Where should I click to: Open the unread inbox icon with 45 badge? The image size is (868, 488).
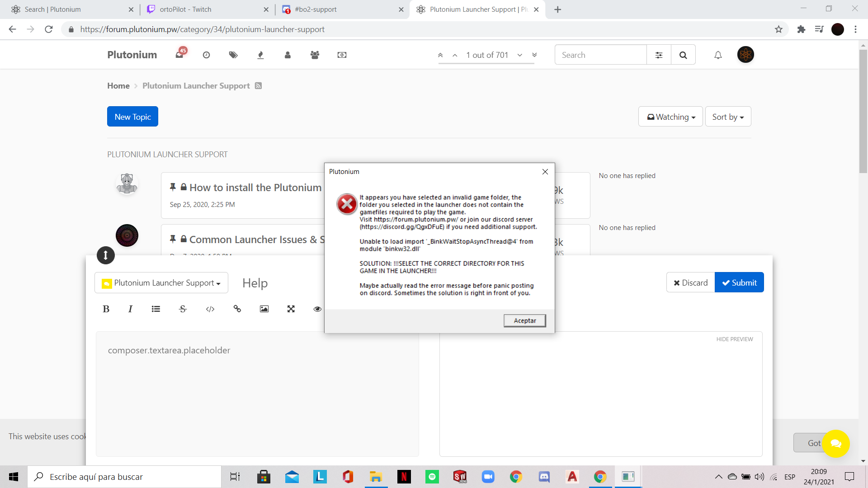pyautogui.click(x=180, y=54)
